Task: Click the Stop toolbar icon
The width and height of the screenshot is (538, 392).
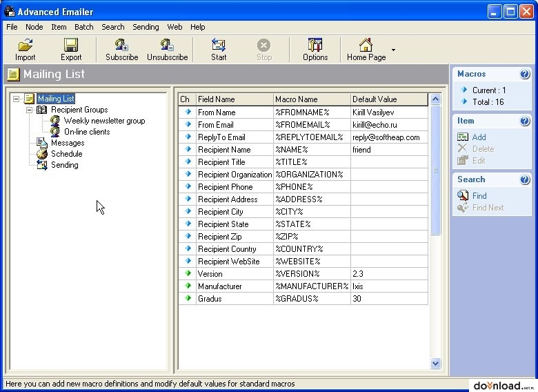Action: 264,45
